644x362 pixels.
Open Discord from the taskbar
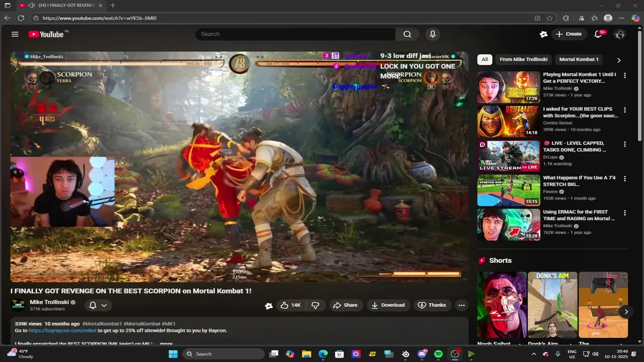click(x=422, y=354)
